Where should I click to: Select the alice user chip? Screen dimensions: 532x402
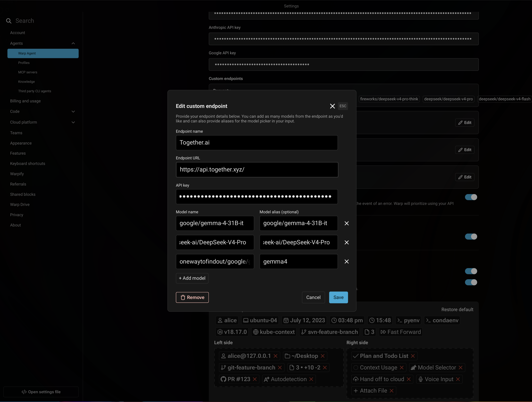tap(227, 320)
